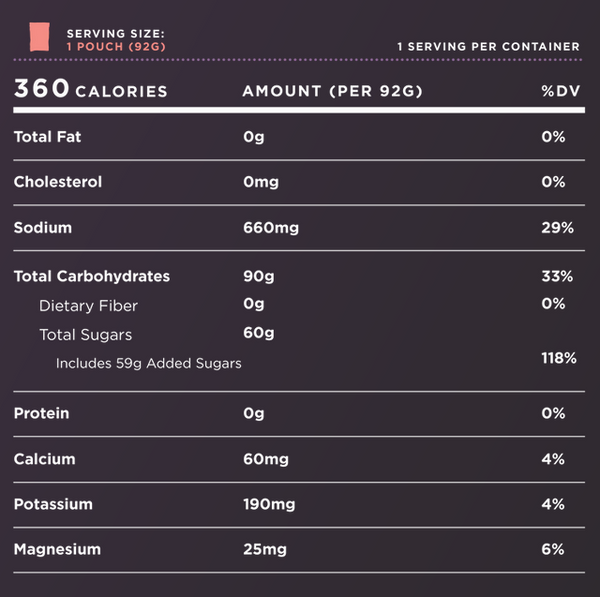Select the Total Carbohydrates label
This screenshot has width=600, height=597.
(92, 276)
